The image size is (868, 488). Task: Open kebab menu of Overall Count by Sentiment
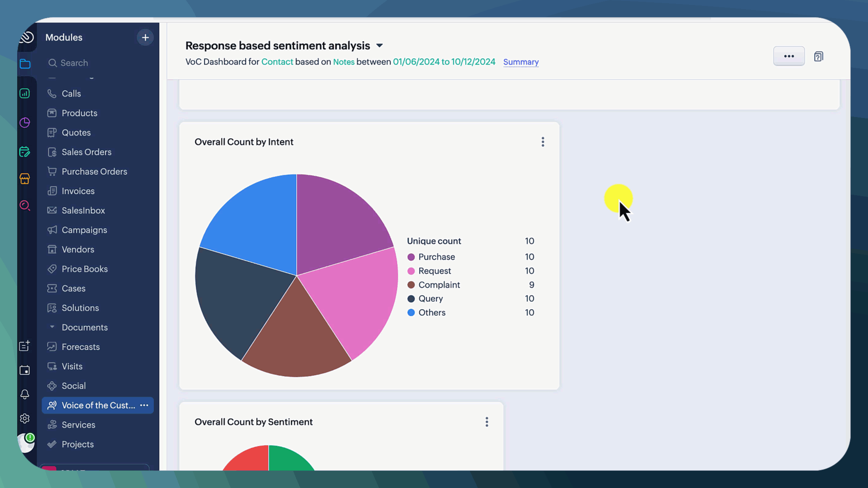point(486,422)
